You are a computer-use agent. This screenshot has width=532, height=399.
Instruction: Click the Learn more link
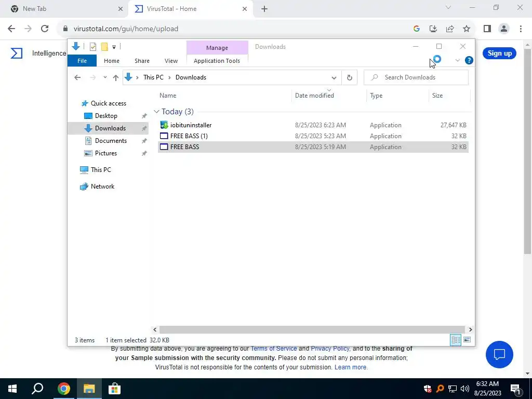click(351, 367)
